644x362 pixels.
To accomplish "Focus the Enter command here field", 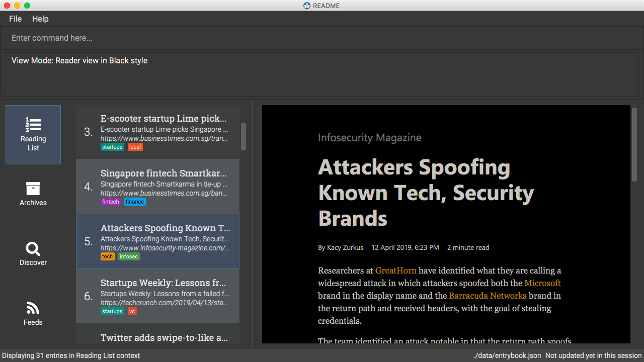I will (322, 38).
